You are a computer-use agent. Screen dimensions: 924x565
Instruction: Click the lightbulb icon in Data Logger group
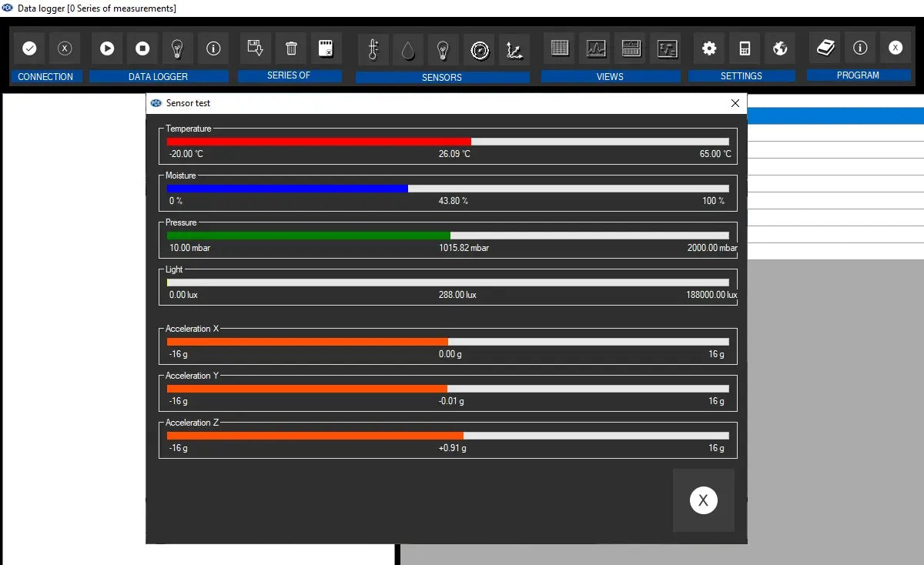178,48
